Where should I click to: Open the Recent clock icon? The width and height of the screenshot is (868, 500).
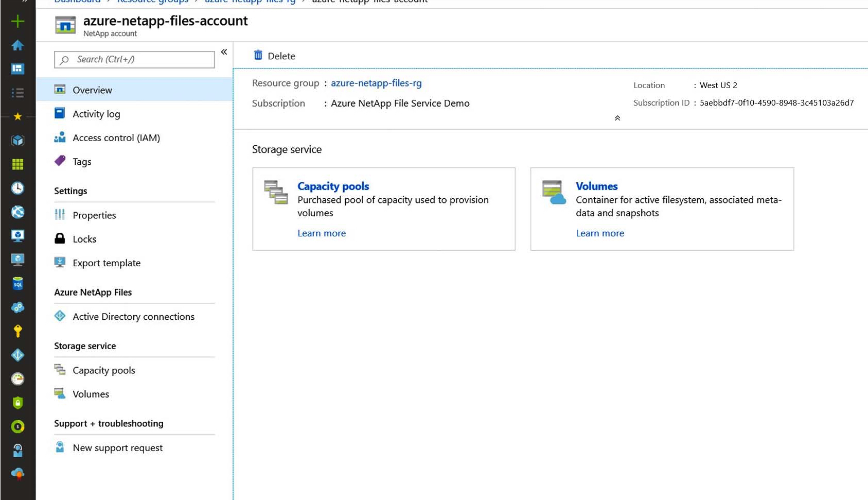(x=17, y=188)
